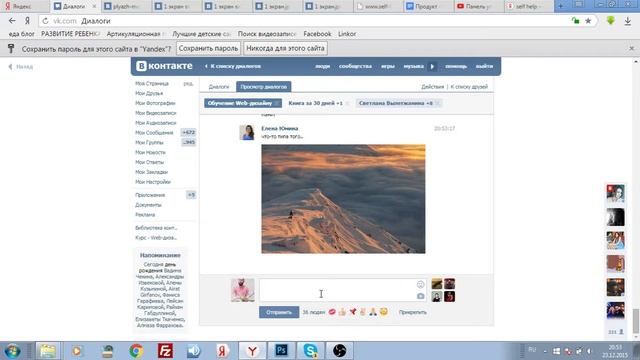Insert the lips kiss emoji
This screenshot has height=360, width=640.
332,312
